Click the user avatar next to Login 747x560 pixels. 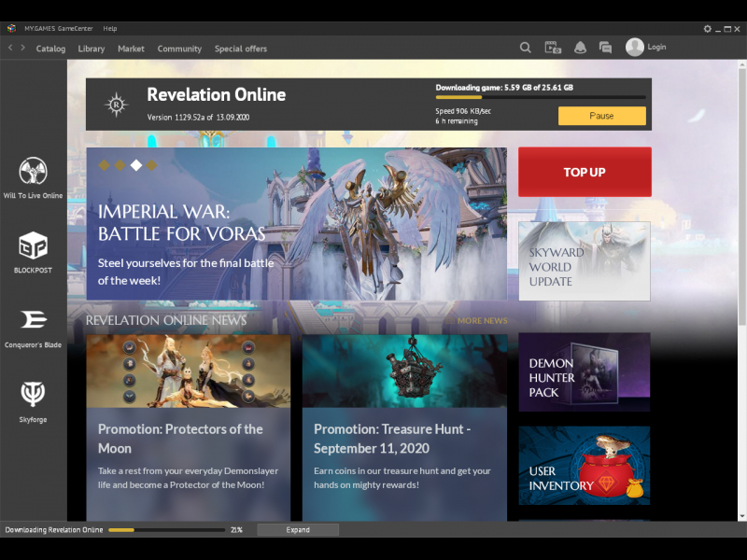click(x=635, y=47)
